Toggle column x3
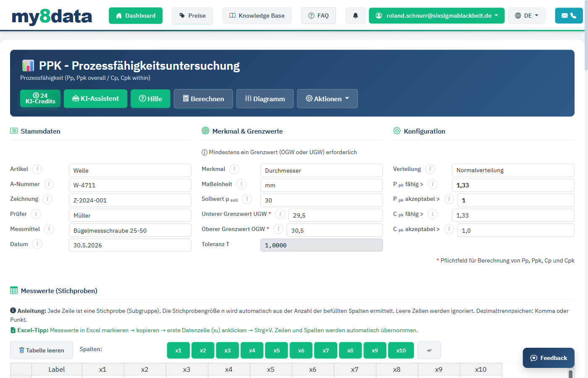Screen dimensions: 588x378 click(228, 350)
